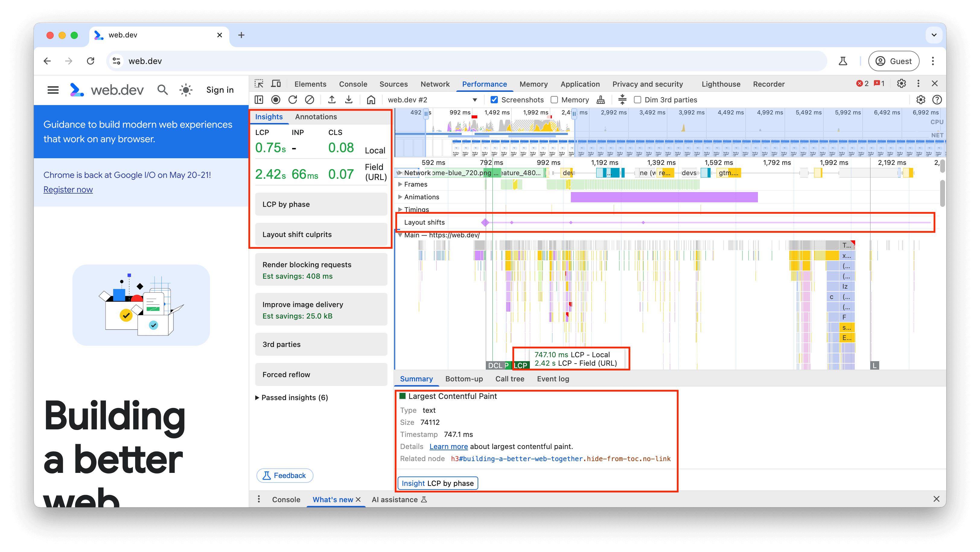The width and height of the screenshot is (980, 552).
Task: Switch to the Bottom-up tab
Action: pyautogui.click(x=463, y=378)
